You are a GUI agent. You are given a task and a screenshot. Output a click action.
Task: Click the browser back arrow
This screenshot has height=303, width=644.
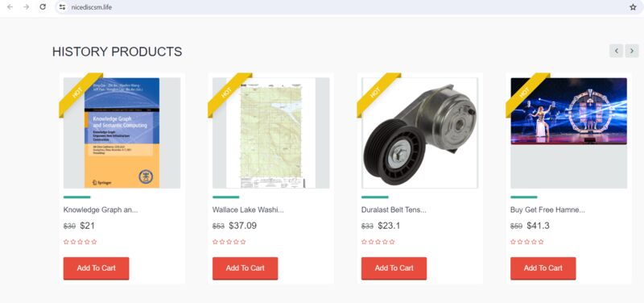pyautogui.click(x=10, y=7)
